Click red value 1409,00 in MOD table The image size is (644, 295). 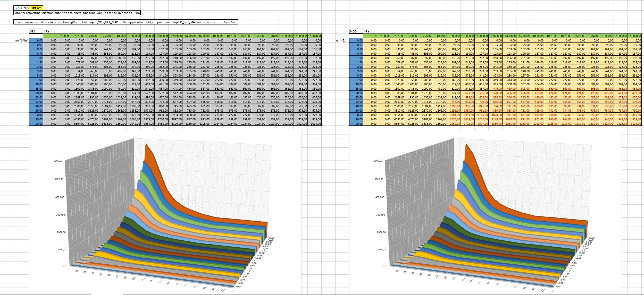(468, 119)
